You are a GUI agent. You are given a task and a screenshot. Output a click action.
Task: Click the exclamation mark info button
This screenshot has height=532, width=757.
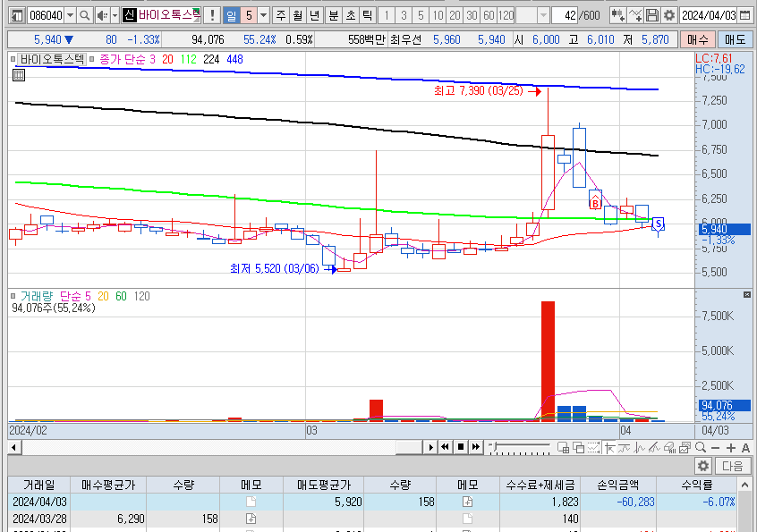212,15
